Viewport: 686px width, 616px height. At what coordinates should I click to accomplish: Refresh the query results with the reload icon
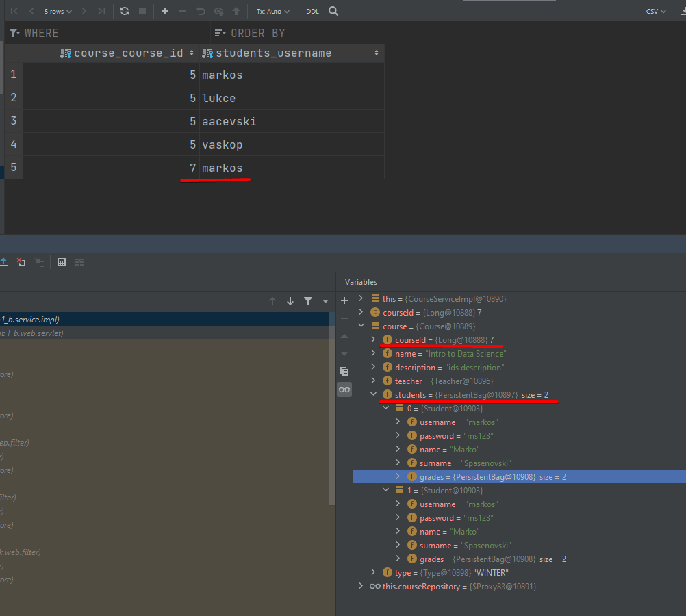coord(124,11)
